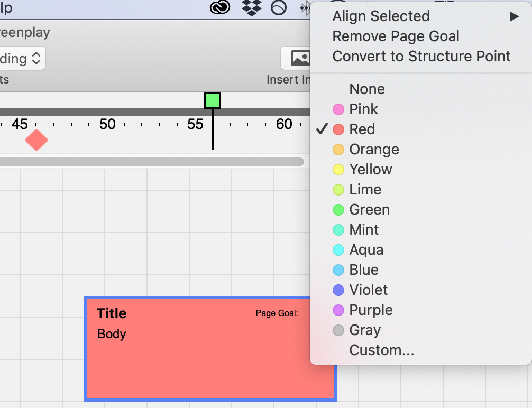The height and width of the screenshot is (408, 532).
Task: Select the Blue color option
Action: pyautogui.click(x=363, y=270)
